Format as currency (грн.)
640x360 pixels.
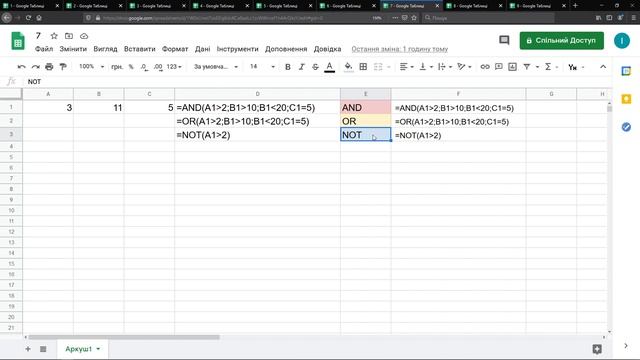click(117, 67)
